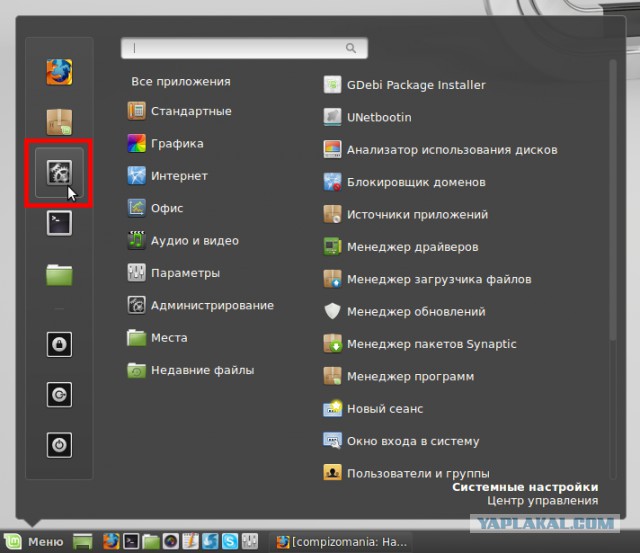Viewport: 640px width, 553px height.
Task: Click the notepad text editor panel launcher
Action: tap(191, 542)
